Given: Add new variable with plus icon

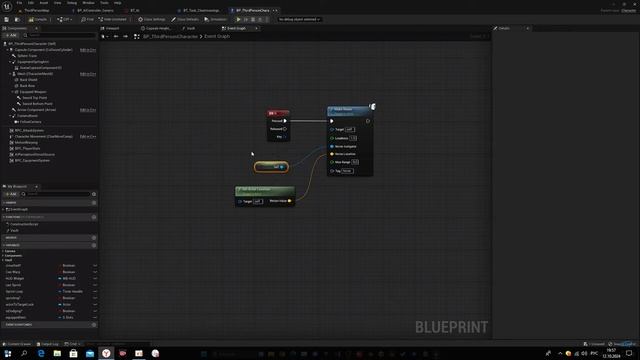Looking at the screenshot, I should [x=94, y=245].
